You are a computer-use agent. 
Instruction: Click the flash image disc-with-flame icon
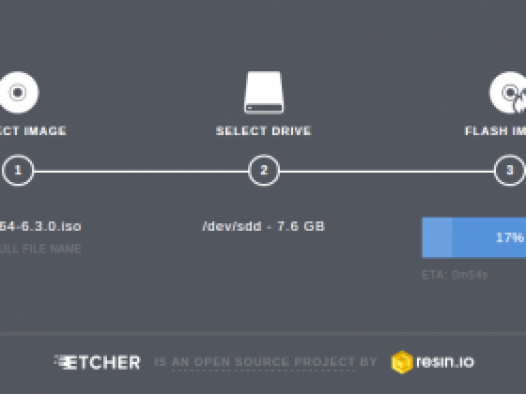click(x=508, y=92)
